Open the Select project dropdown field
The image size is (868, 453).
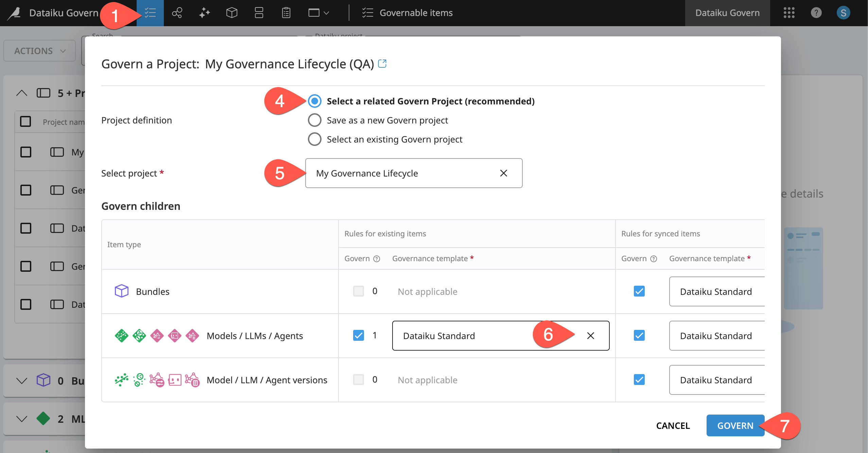414,173
